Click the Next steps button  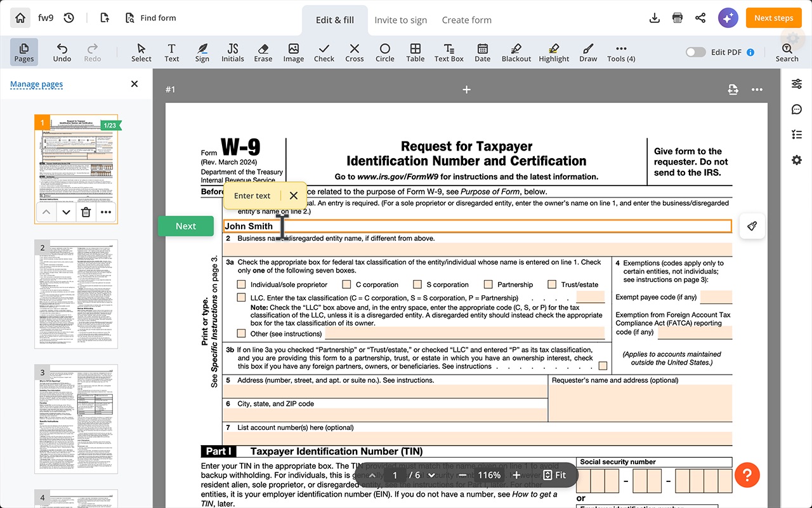point(773,18)
